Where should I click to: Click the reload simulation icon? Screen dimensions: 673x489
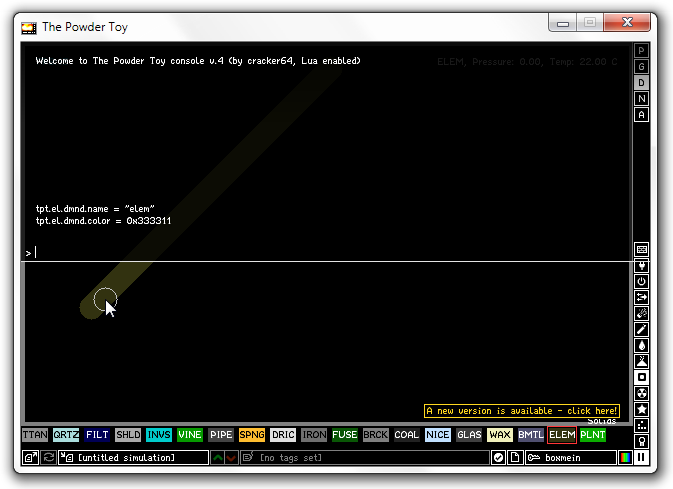click(49, 458)
